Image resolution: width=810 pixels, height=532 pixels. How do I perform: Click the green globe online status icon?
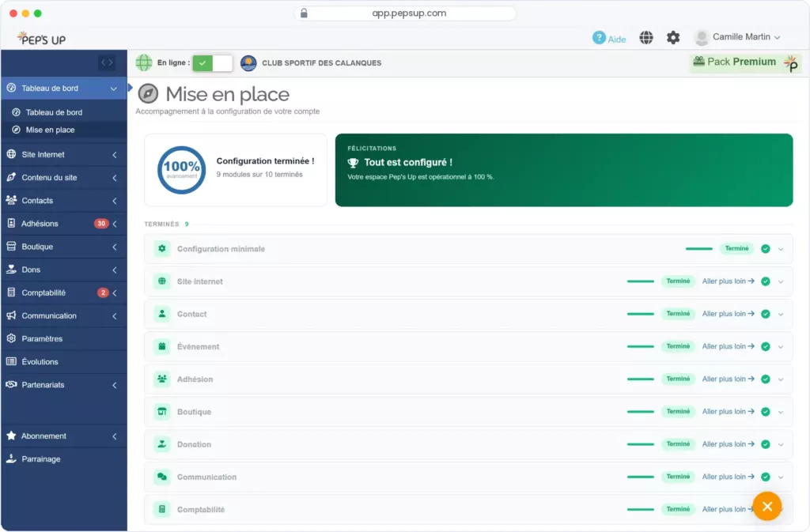tap(144, 63)
